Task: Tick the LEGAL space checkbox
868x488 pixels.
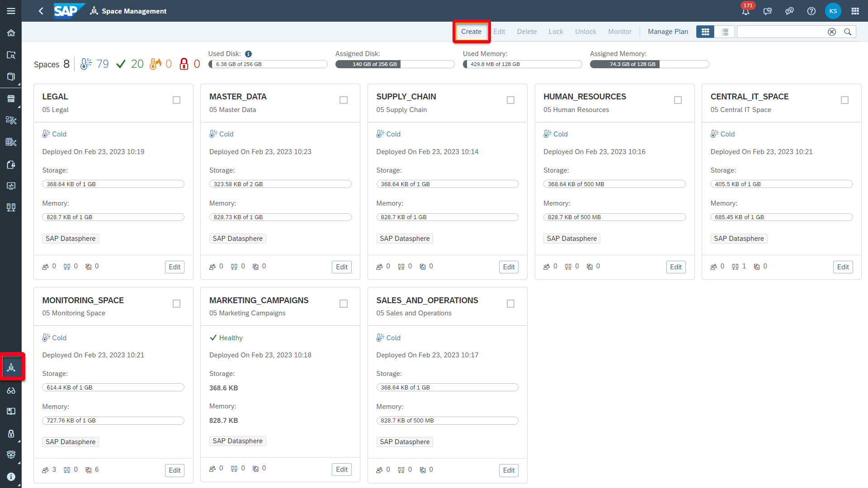Action: 176,100
